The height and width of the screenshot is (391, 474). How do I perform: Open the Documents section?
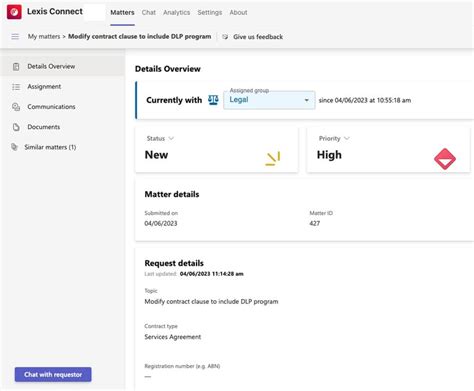(63, 127)
